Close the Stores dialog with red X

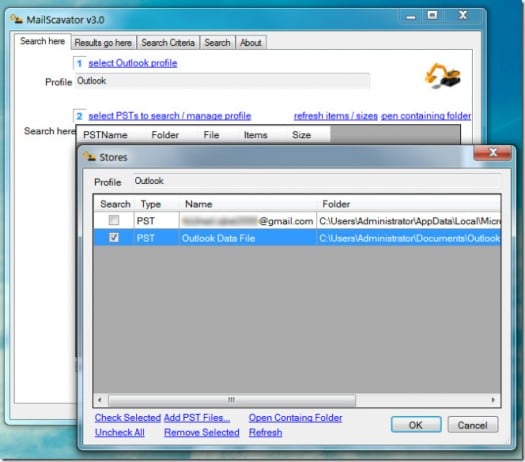click(492, 153)
